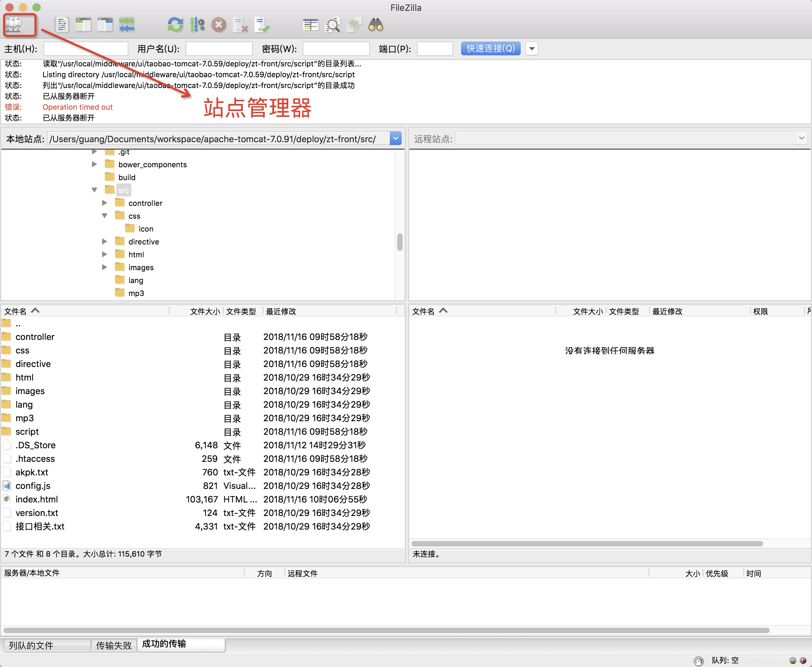812x667 pixels.
Task: Click the local 文件类型 column header
Action: click(243, 311)
